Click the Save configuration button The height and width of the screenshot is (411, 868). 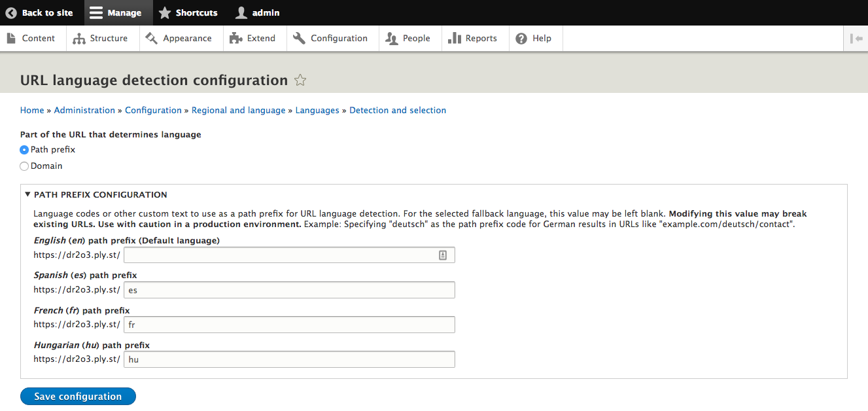(78, 397)
